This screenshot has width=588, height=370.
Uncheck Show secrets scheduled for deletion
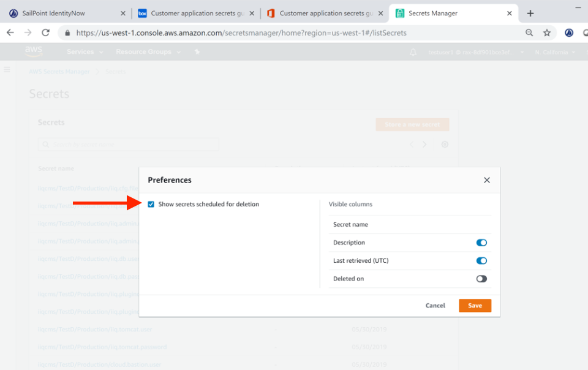coord(151,204)
